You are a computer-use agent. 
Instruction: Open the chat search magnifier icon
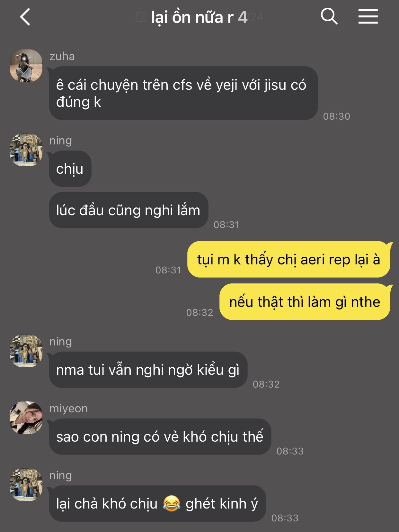[329, 16]
